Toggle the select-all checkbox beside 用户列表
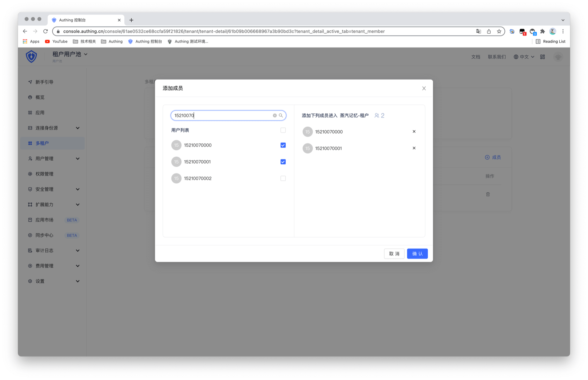Image resolution: width=588 pixels, height=380 pixels. [x=283, y=130]
